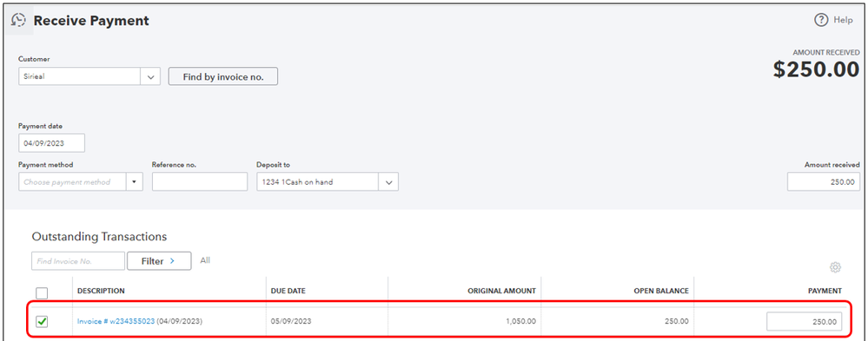The height and width of the screenshot is (341, 868).
Task: Click the Outstanding Transactions heading
Action: tap(99, 237)
